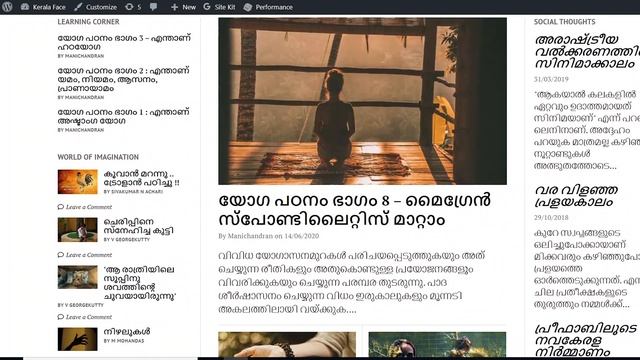The width and height of the screenshot is (640, 360).
Task: Open the യോഗ പഠനം ഭാഗം 3 article
Action: (x=124, y=42)
